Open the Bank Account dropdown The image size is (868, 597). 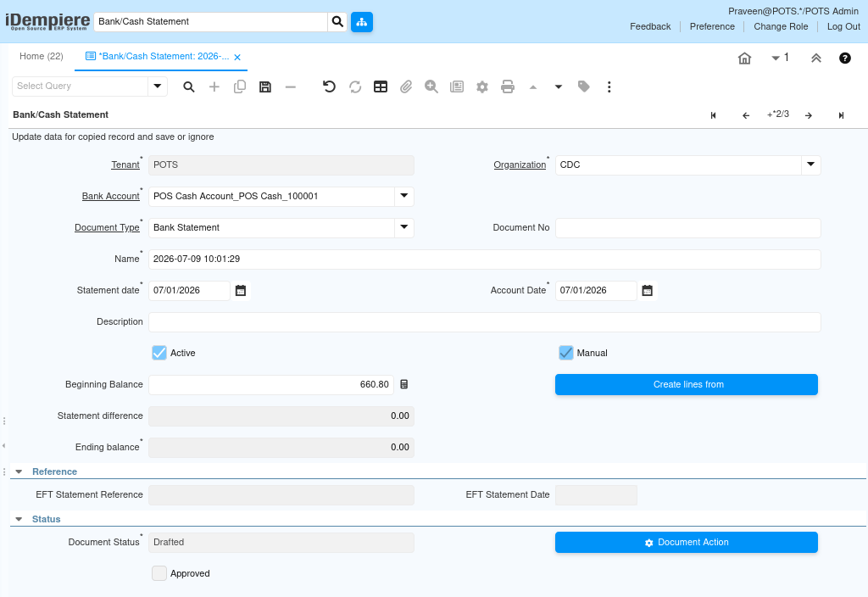click(404, 196)
